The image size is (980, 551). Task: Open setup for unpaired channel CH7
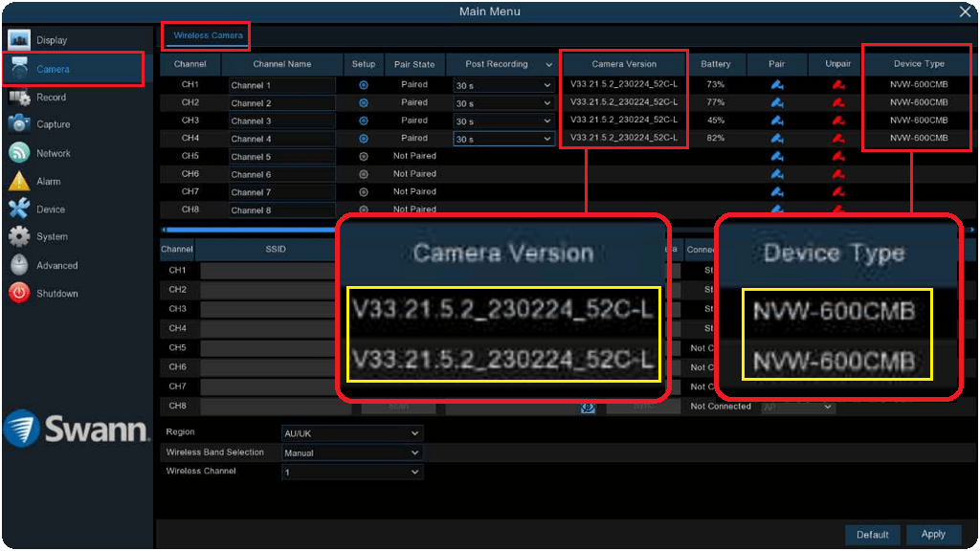(364, 192)
